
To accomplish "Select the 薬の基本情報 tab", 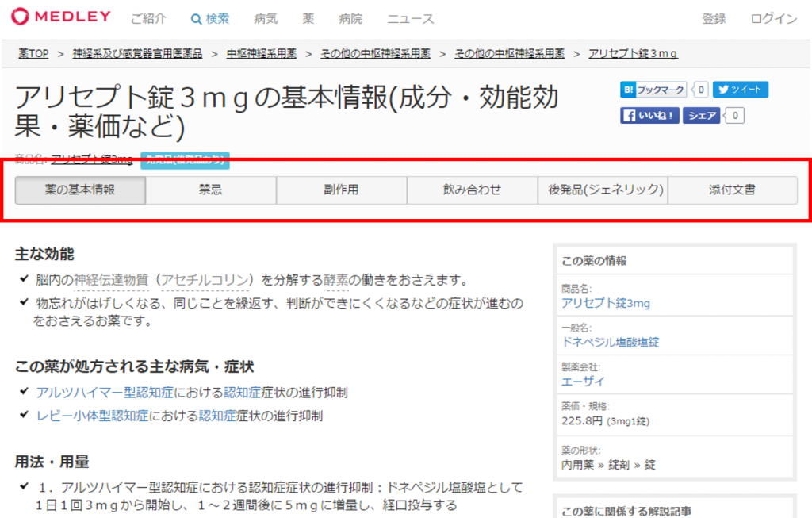I will [x=80, y=190].
